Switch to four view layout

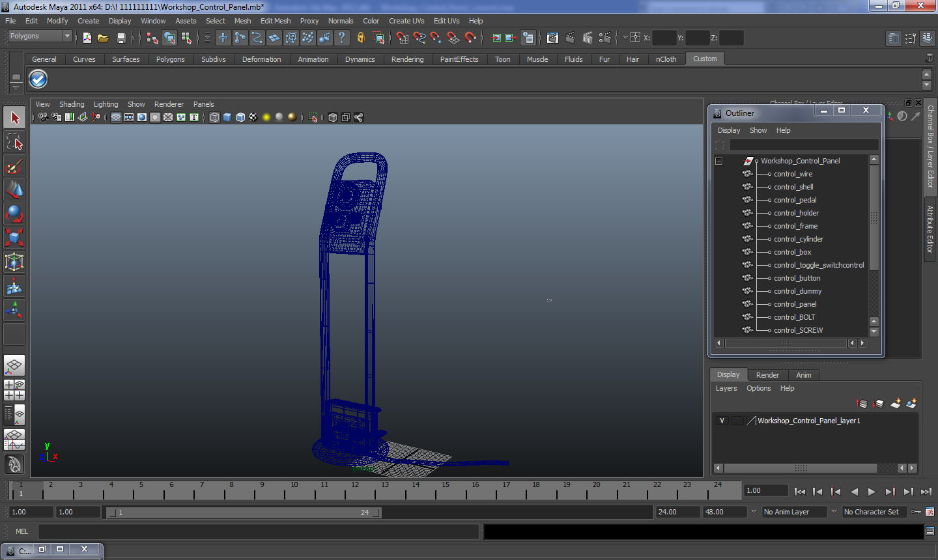click(x=14, y=389)
